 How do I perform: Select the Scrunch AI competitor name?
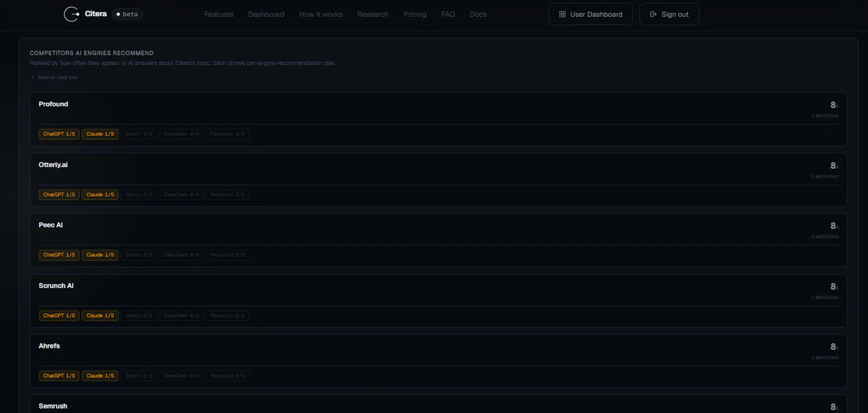[56, 286]
